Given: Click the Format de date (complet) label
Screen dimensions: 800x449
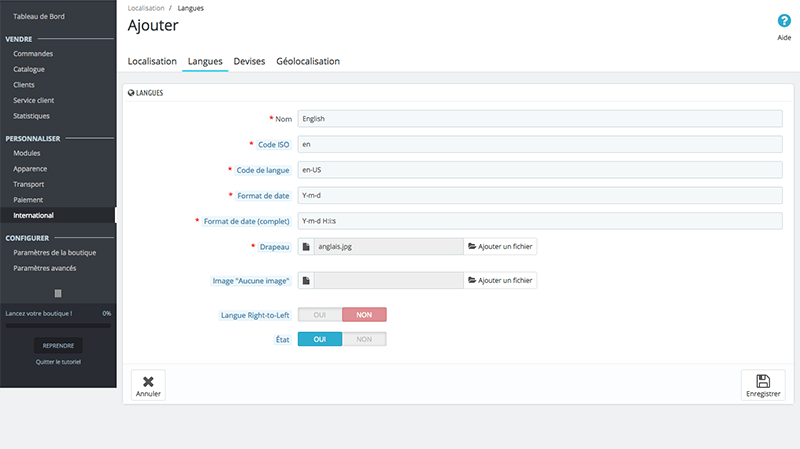Looking at the screenshot, I should point(246,221).
